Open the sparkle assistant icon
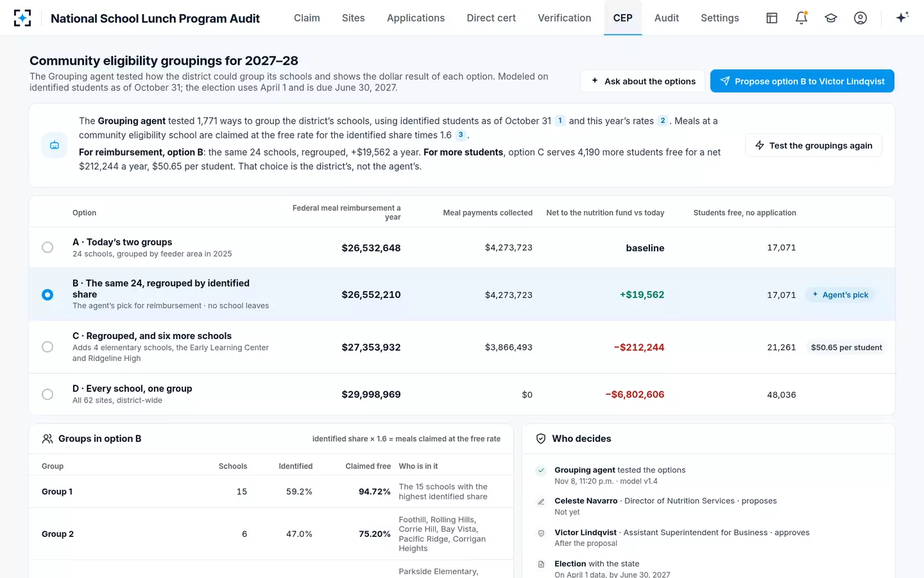Screen dimensions: 924x578 (x=902, y=18)
